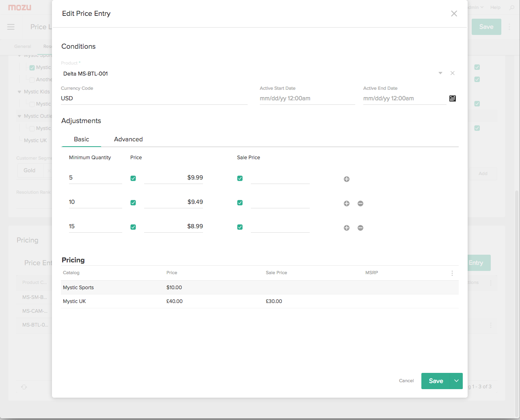Toggle Sale Price checkbox for quantity 10
520x420 pixels.
pos(240,203)
